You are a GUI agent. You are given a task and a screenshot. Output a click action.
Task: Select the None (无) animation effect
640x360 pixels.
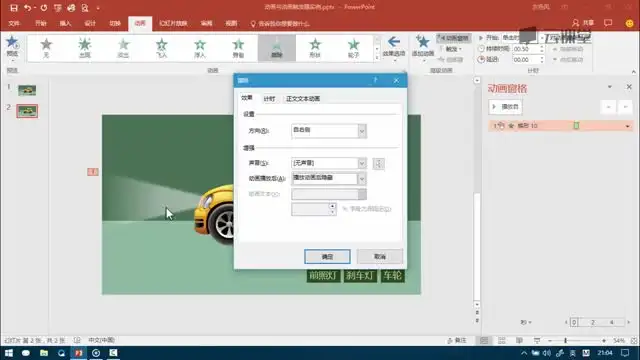46,47
